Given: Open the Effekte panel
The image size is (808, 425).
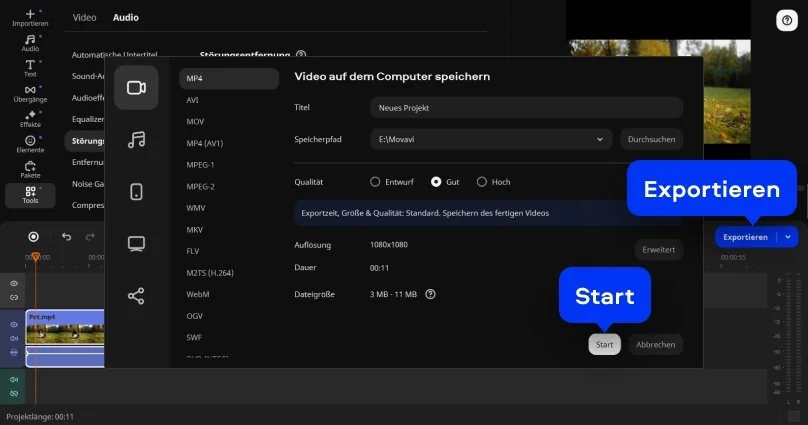Looking at the screenshot, I should 30,118.
